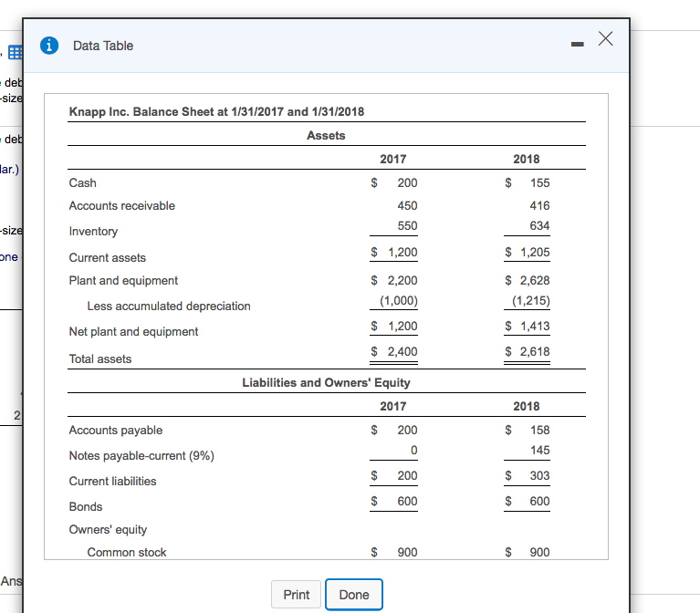Screen dimensions: 700x613
Task: Click the 2018 Notes payable value 145
Action: (x=538, y=450)
